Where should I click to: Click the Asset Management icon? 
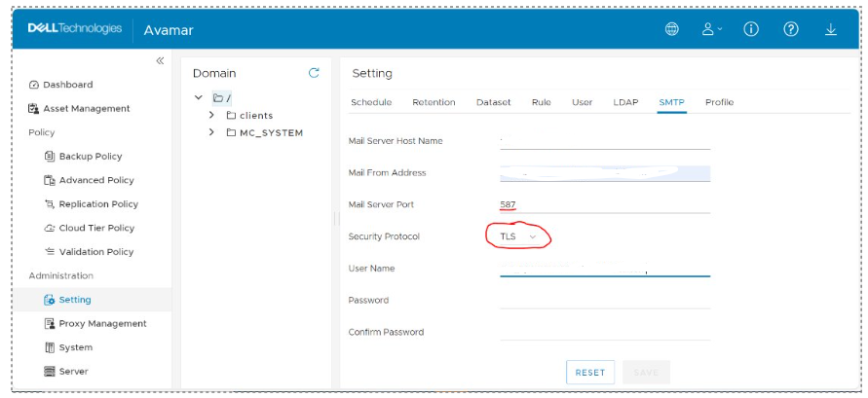34,108
